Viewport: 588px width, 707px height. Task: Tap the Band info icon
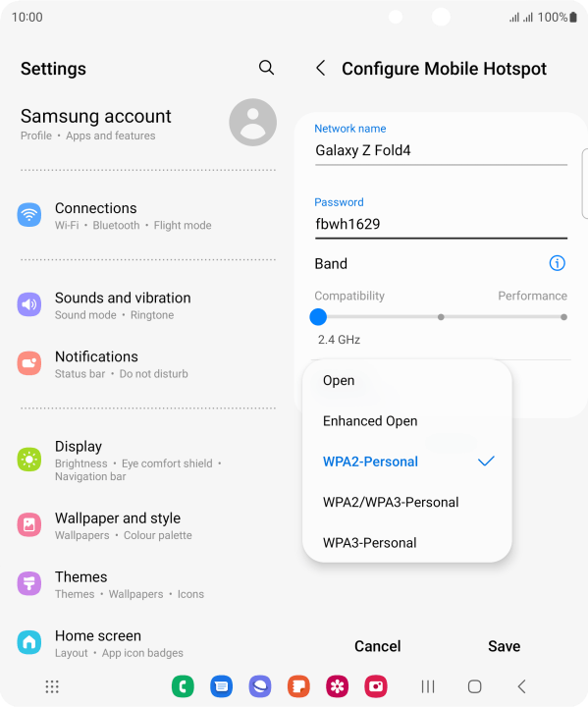[x=557, y=263]
